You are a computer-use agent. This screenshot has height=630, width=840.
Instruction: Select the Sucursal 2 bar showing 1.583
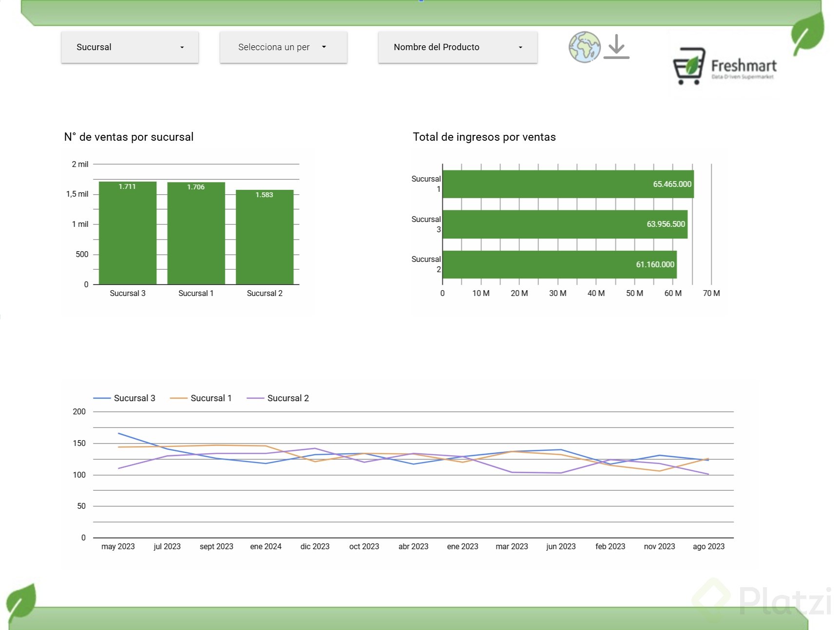265,237
